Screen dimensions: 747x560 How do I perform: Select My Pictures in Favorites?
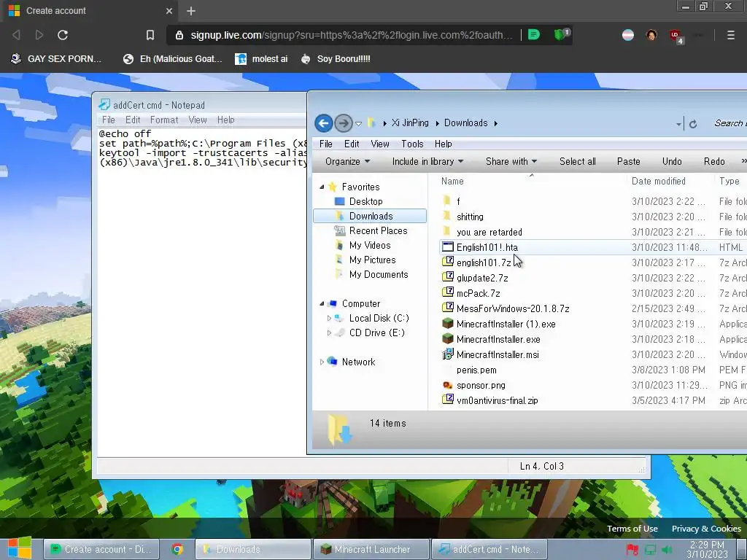pos(372,260)
